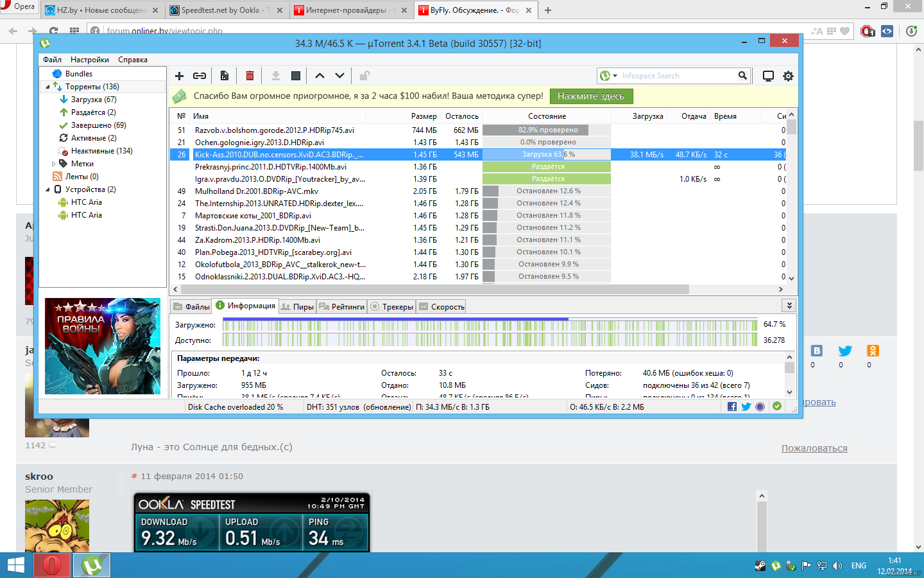Switch to the Рейтинги tab
Image resolution: width=924 pixels, height=578 pixels.
click(341, 307)
